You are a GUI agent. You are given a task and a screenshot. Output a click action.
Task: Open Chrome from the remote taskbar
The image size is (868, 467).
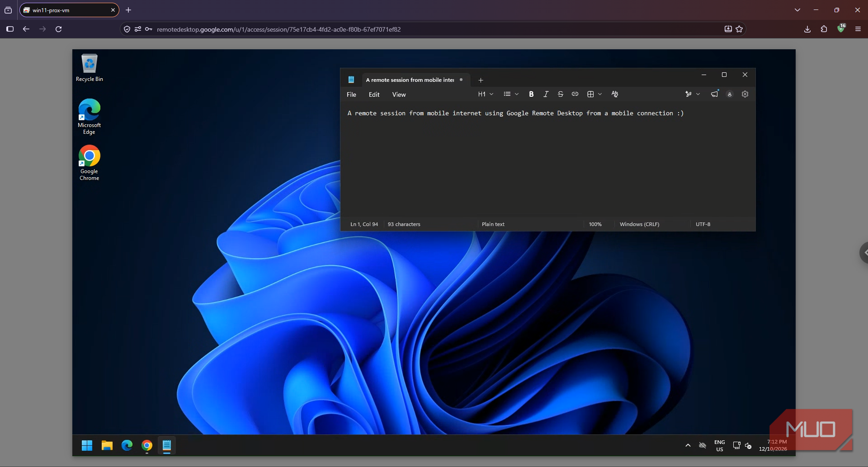click(147, 445)
